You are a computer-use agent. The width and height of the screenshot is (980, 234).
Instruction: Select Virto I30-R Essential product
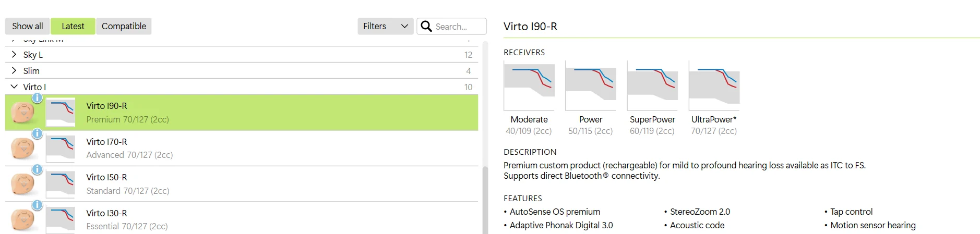coord(242,219)
